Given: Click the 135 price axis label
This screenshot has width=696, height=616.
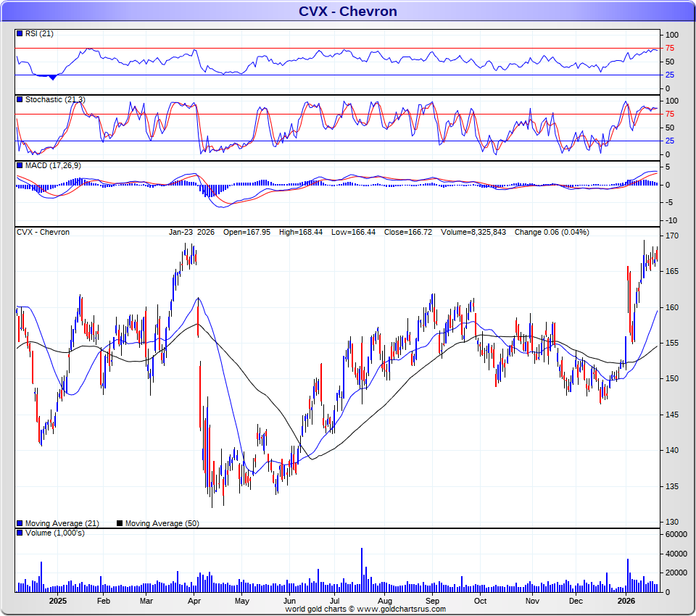Looking at the screenshot, I should (x=672, y=486).
